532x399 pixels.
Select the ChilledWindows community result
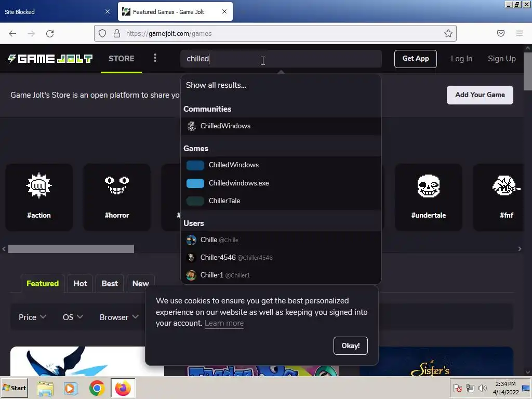coord(281,126)
